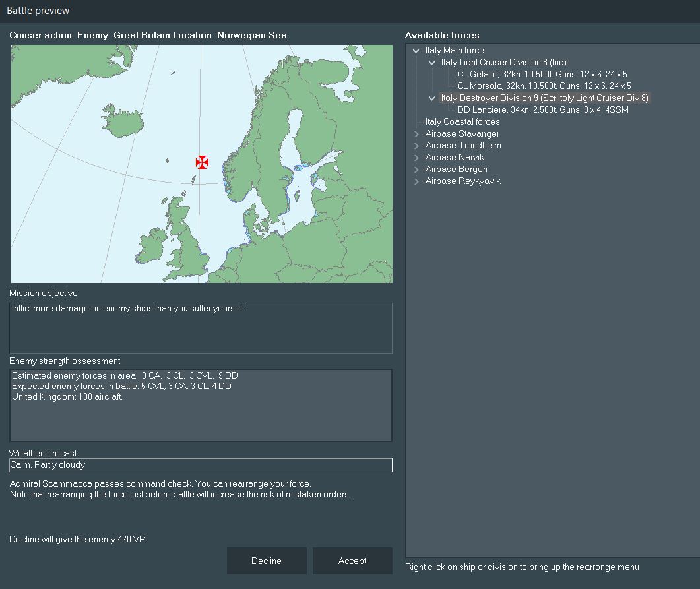This screenshot has width=700, height=589.
Task: Select the CL Marsala ship row
Action: coord(544,86)
